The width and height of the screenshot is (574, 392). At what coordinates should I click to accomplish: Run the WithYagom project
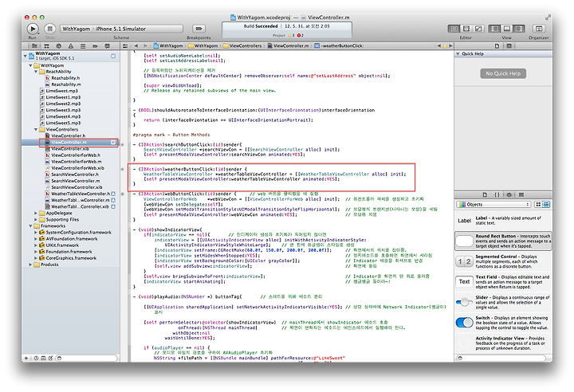pos(33,29)
